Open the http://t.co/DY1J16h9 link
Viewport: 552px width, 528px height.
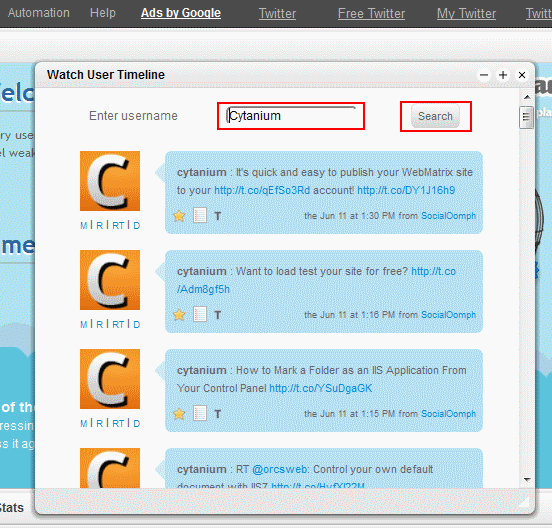click(406, 190)
